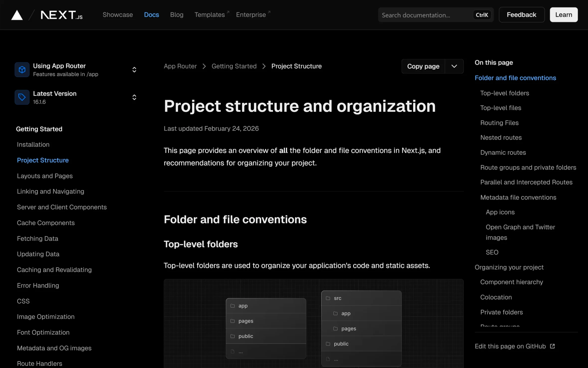Open the Using App Router switcher
Screen dimensions: 588x368
pyautogui.click(x=134, y=70)
